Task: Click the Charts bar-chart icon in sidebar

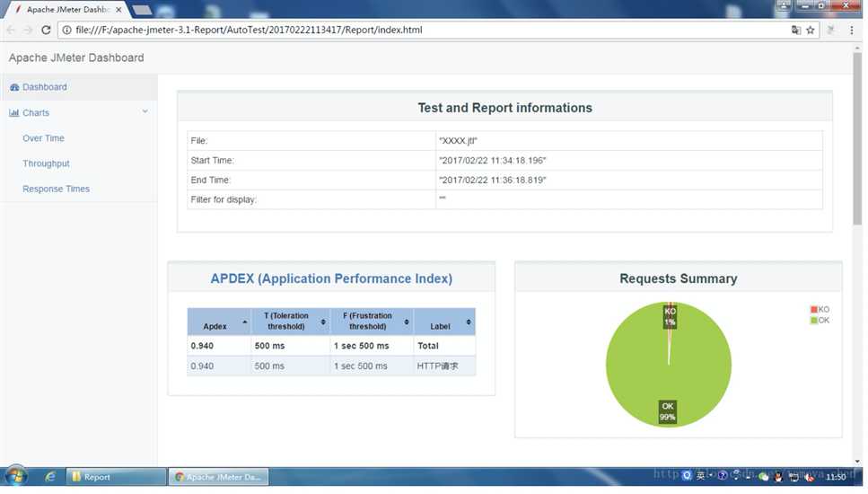Action: pos(13,112)
